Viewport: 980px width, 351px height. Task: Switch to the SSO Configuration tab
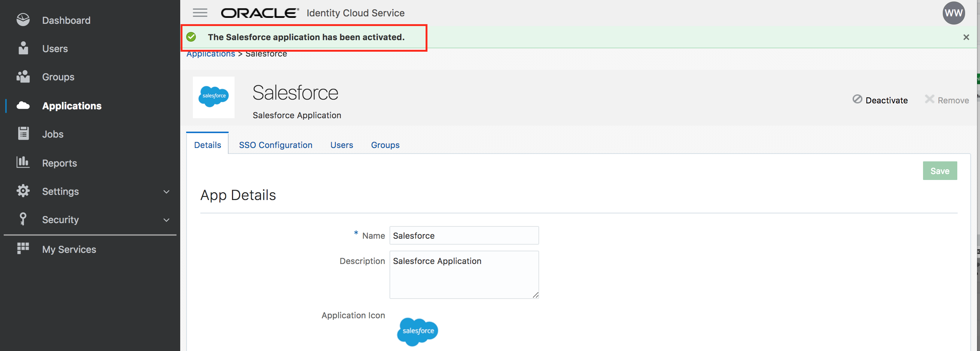tap(276, 145)
